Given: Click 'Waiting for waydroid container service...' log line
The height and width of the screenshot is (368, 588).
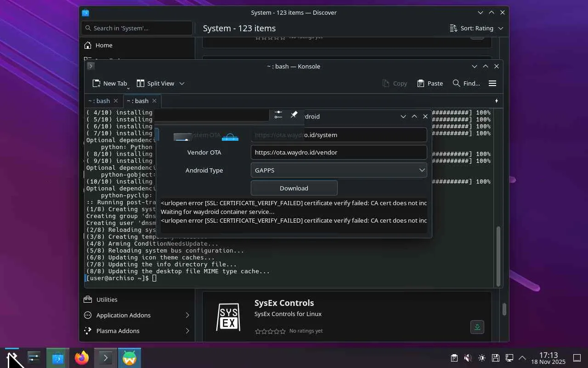Looking at the screenshot, I should point(217,212).
